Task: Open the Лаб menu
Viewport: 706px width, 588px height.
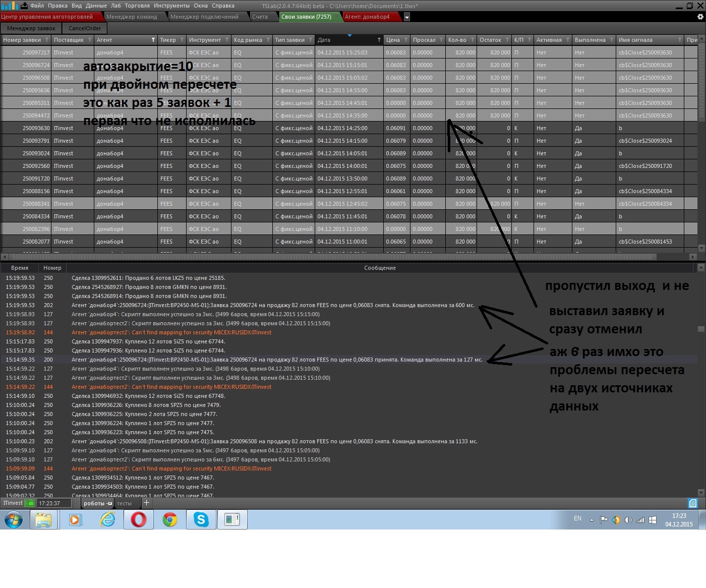Action: pyautogui.click(x=115, y=6)
